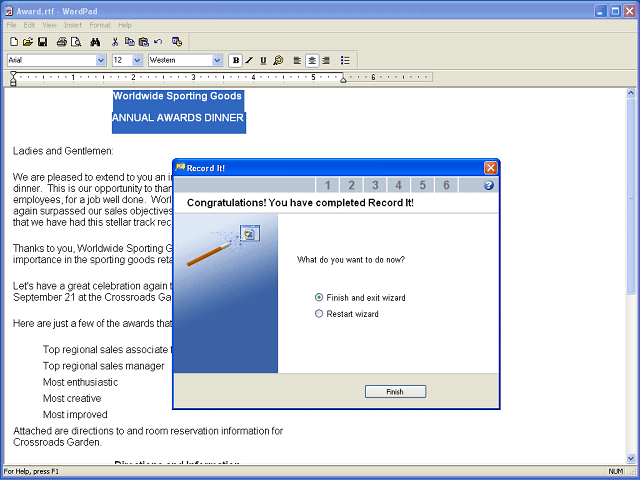This screenshot has height=480, width=640.
Task: Go to wizard step 1
Action: coord(327,185)
